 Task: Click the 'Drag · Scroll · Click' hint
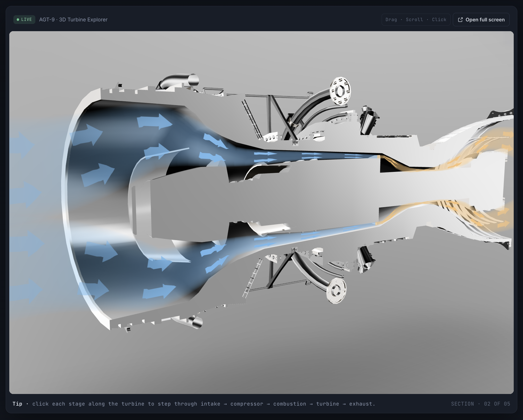416,20
